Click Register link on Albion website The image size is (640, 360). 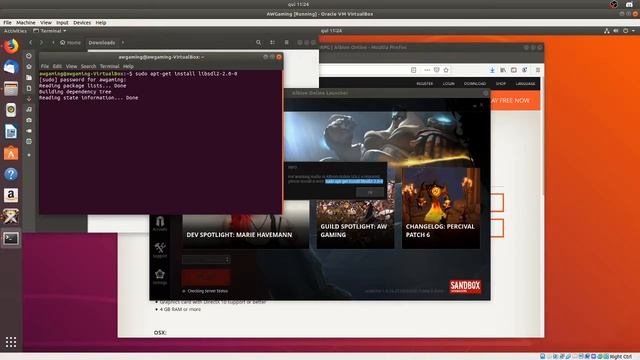pos(424,84)
